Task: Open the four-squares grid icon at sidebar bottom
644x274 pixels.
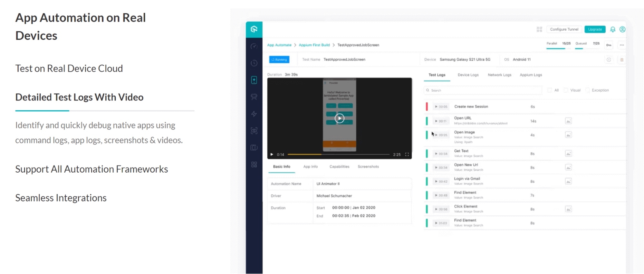Action: [254, 165]
